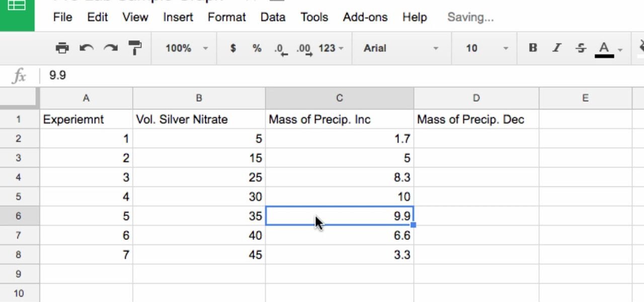Click the increase decimal places icon

(304, 49)
